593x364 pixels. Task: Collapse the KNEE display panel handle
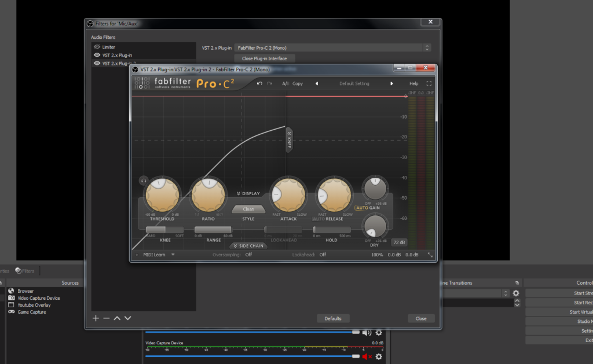click(289, 139)
